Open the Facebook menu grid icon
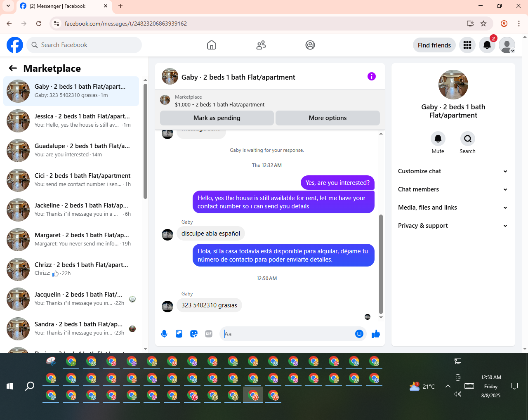 (467, 45)
